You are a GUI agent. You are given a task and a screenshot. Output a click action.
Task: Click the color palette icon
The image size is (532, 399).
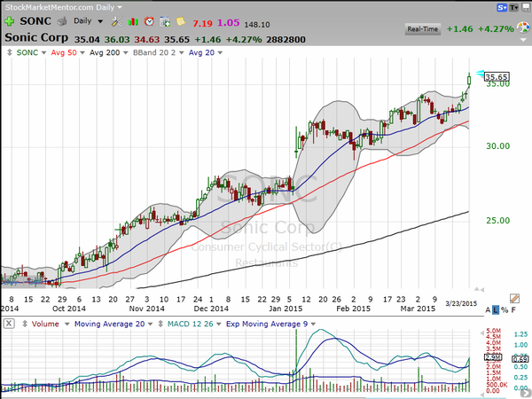[523, 27]
